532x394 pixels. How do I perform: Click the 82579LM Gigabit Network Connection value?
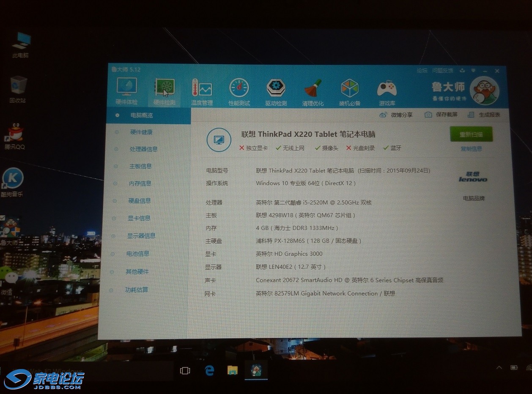(x=326, y=293)
